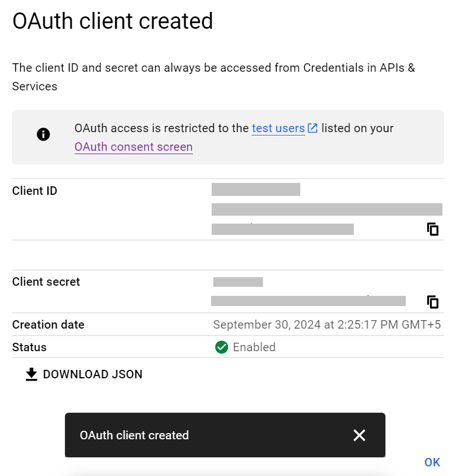Click the Client ID row label
This screenshot has height=476, width=456.
tap(35, 191)
